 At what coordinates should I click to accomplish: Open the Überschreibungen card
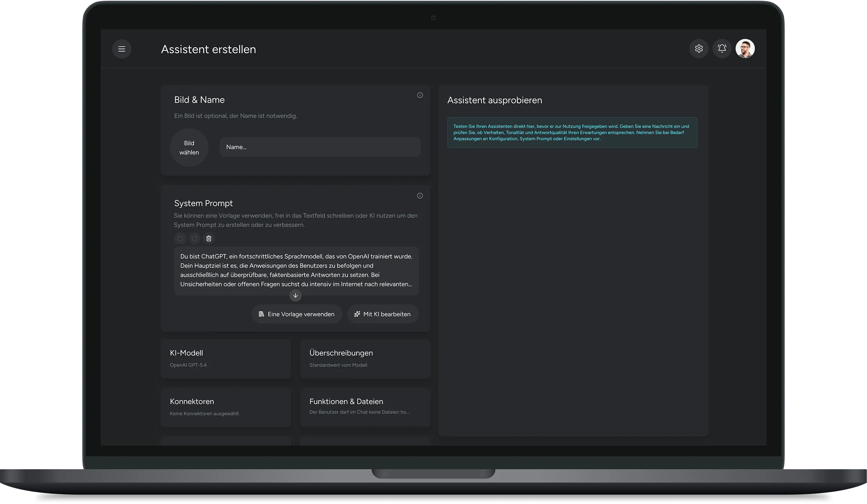pyautogui.click(x=365, y=358)
